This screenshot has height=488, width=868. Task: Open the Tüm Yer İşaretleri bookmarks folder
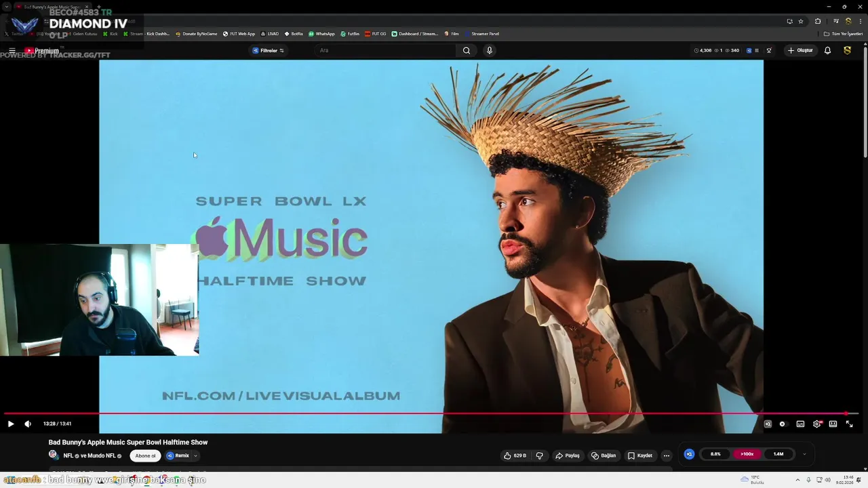click(x=843, y=33)
